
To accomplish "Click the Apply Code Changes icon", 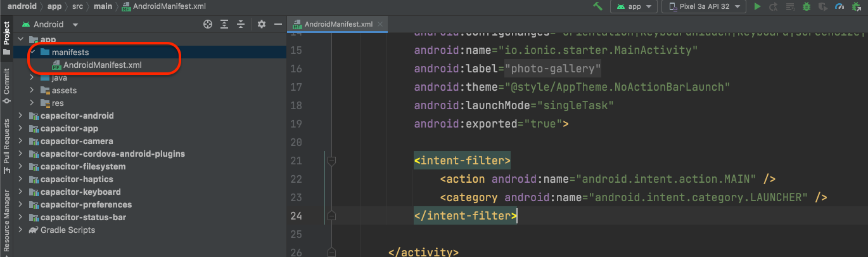I will coord(790,6).
